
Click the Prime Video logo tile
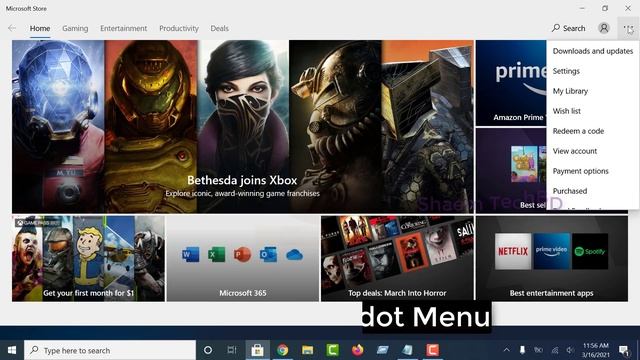pos(551,251)
